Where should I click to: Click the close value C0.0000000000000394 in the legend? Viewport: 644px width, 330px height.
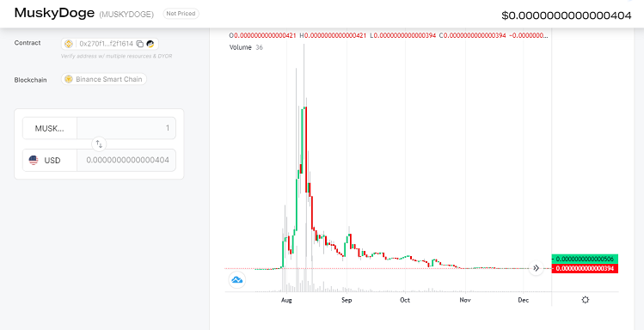472,36
